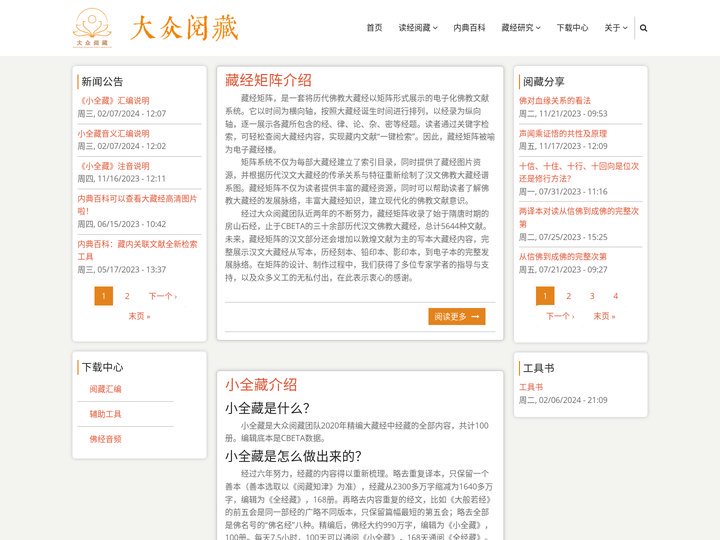Go to page 4 in 阅藏分享 pager
Viewport: 720px width, 540px height.
click(615, 296)
